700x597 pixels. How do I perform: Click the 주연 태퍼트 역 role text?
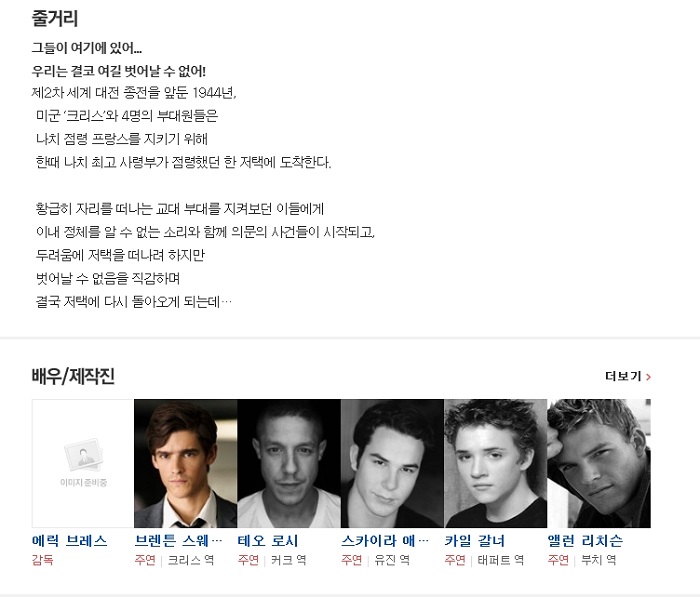(x=484, y=560)
